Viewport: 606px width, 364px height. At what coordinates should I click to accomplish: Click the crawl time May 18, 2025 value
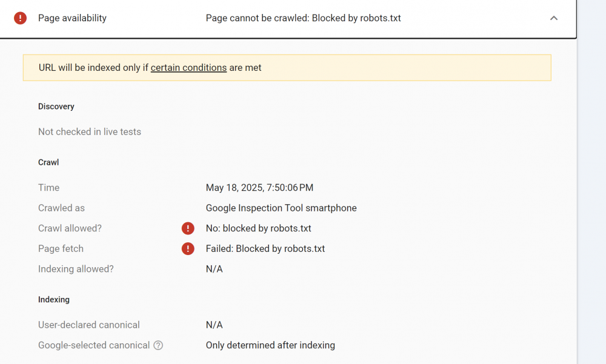(x=259, y=188)
